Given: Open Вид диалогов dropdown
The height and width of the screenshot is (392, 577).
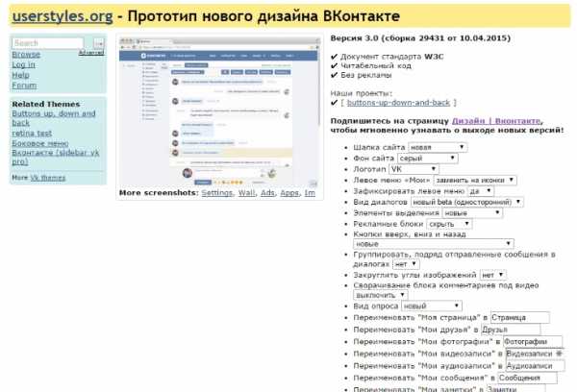Looking at the screenshot, I should click(x=467, y=202).
